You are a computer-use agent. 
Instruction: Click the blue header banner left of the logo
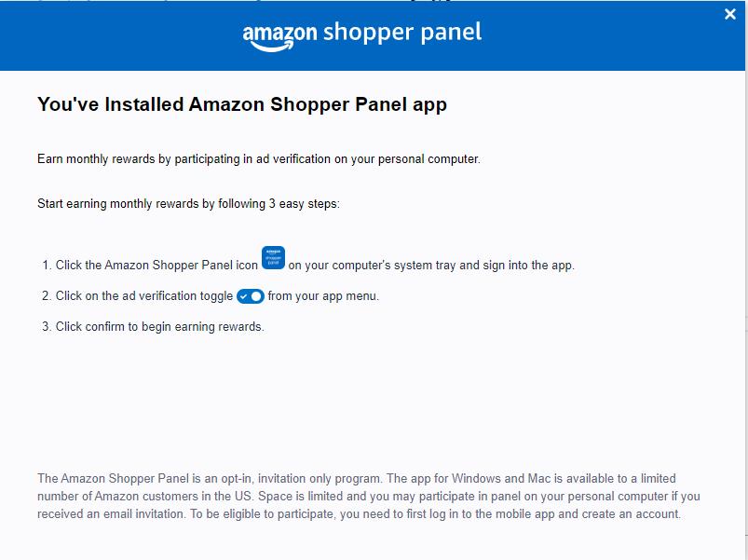[x=112, y=37]
